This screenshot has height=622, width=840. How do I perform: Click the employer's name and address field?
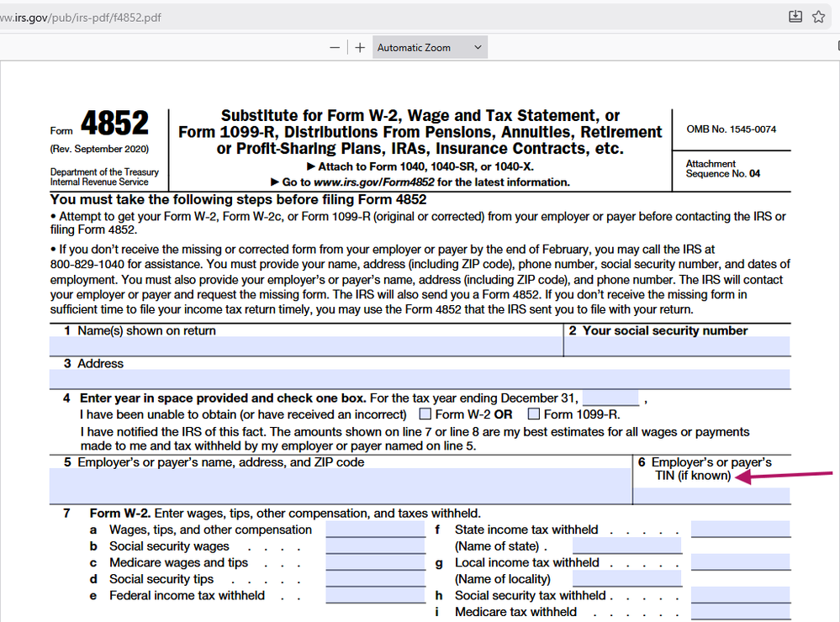coord(341,486)
